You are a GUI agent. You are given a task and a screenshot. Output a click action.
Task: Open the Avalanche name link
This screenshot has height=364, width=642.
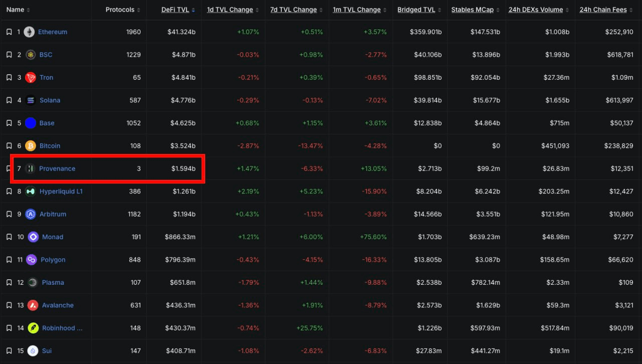(x=58, y=305)
